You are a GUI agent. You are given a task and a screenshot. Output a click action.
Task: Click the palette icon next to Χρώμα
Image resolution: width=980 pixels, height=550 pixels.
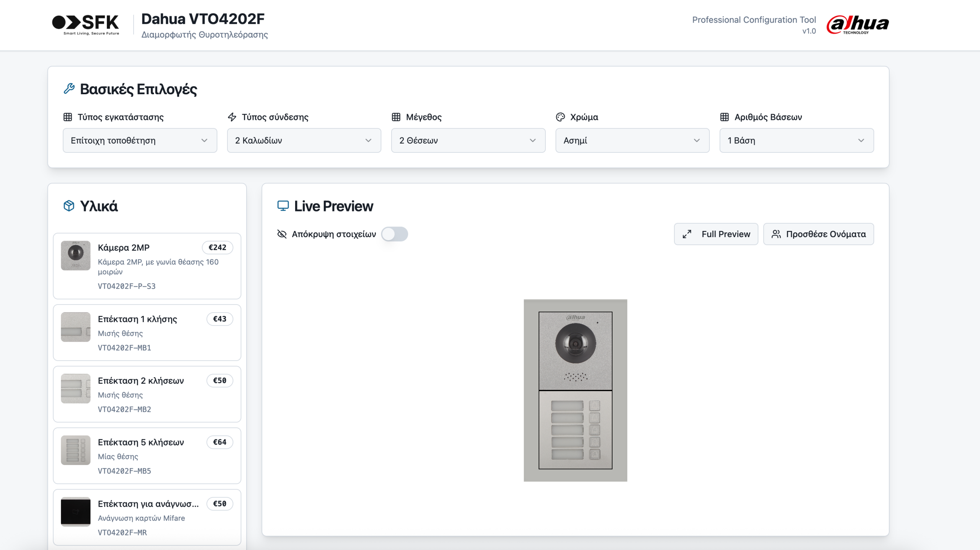560,117
